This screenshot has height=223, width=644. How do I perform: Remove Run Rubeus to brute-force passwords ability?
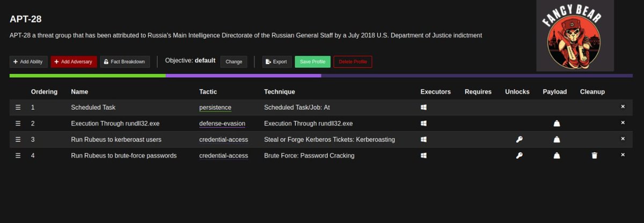tap(623, 155)
